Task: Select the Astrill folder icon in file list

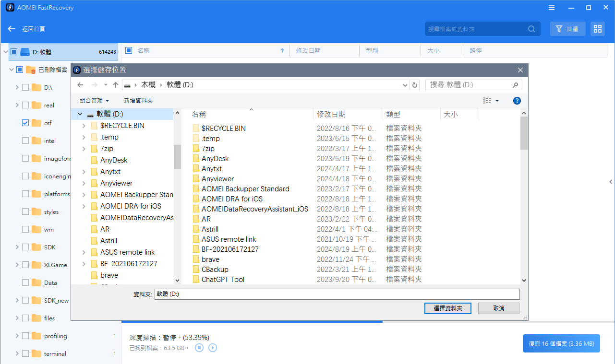Action: pos(196,229)
